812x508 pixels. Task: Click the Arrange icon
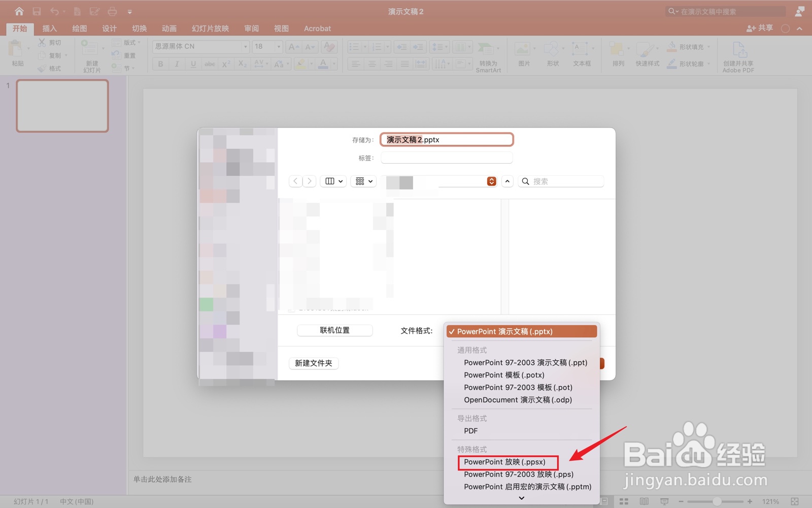click(x=617, y=49)
